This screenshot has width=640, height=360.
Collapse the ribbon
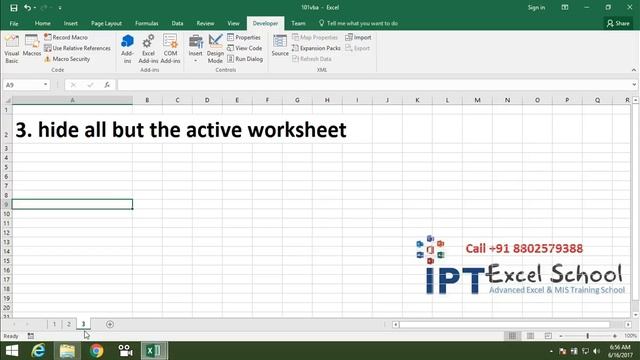click(634, 70)
